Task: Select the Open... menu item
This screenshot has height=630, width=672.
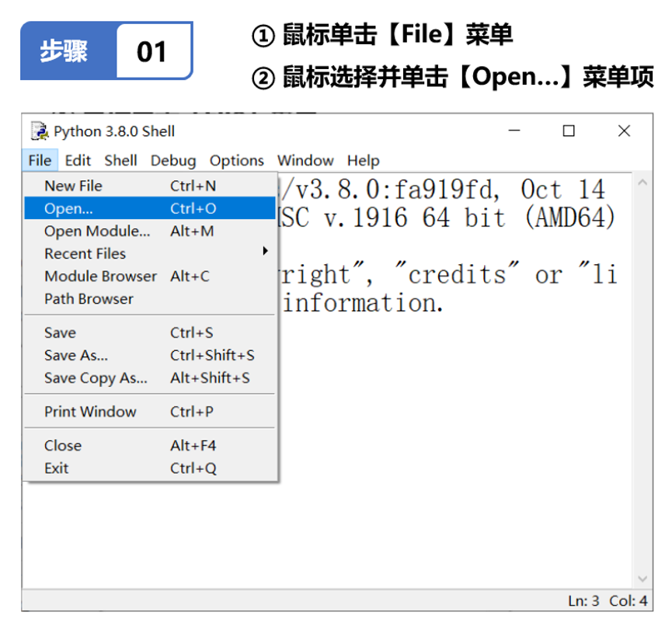Action: click(x=150, y=208)
